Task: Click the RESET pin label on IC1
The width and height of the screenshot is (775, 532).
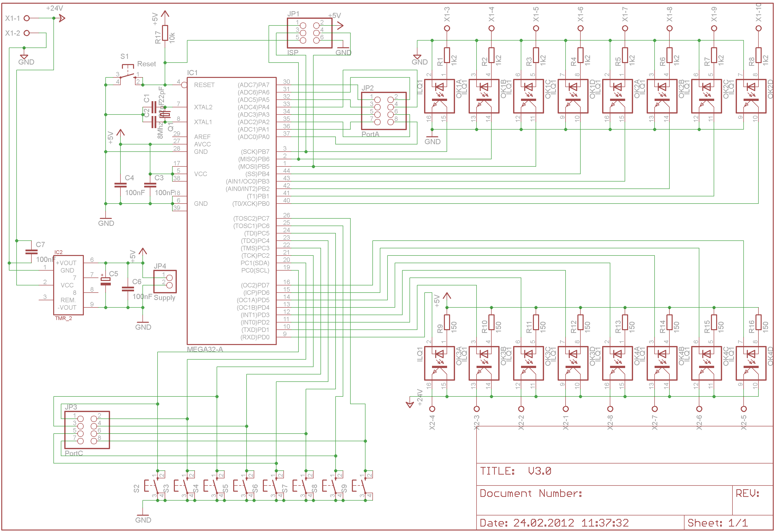Action: (x=204, y=85)
